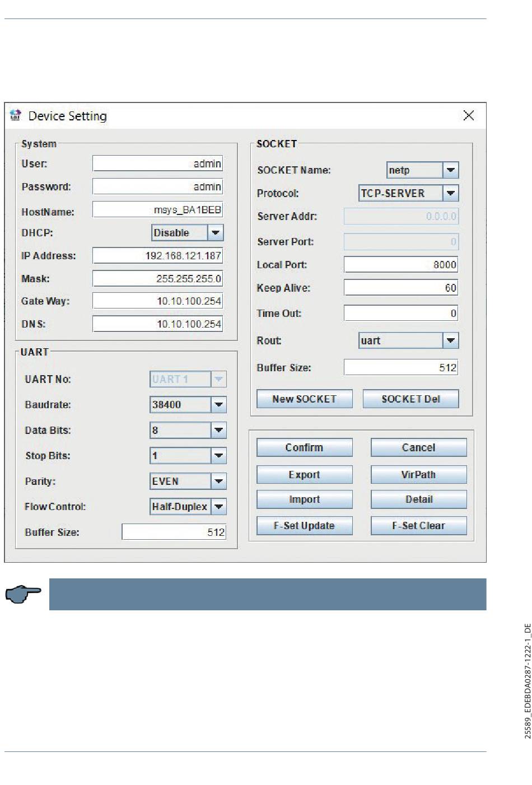Click the IP Address field
The width and height of the screenshot is (532, 785).
click(157, 255)
